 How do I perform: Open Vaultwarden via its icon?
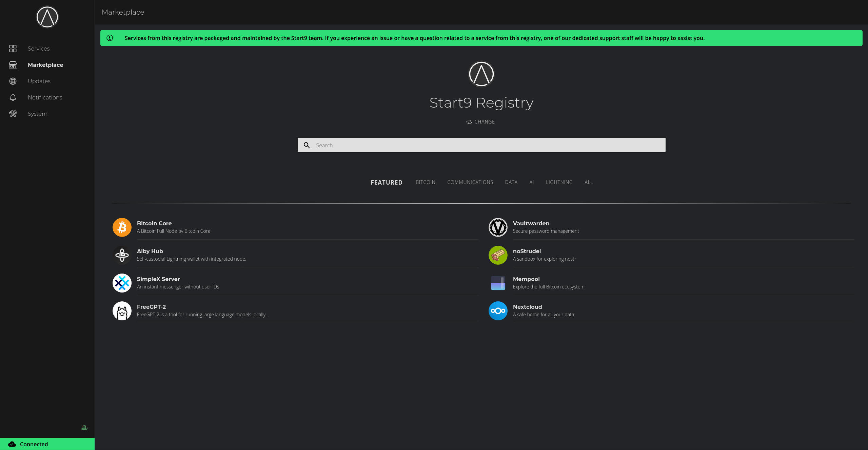(498, 227)
